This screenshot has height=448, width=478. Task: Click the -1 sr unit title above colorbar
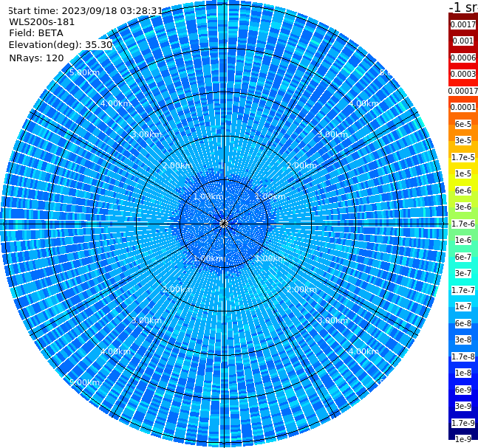point(463,7)
